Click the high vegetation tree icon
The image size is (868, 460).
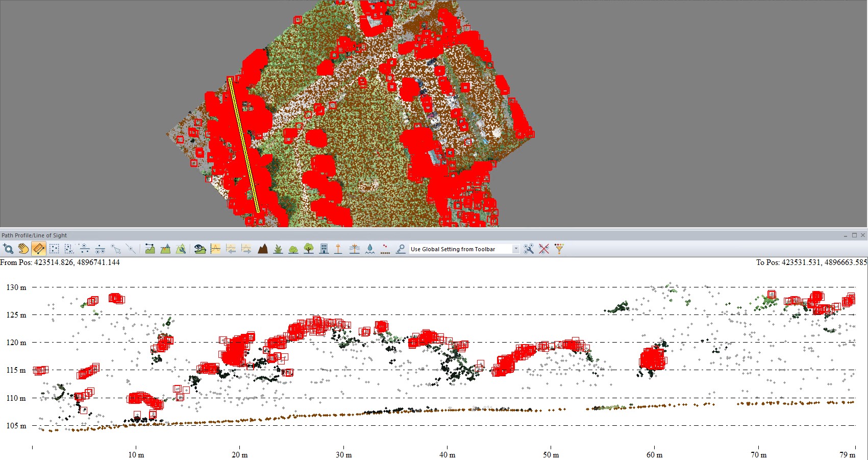coord(309,249)
